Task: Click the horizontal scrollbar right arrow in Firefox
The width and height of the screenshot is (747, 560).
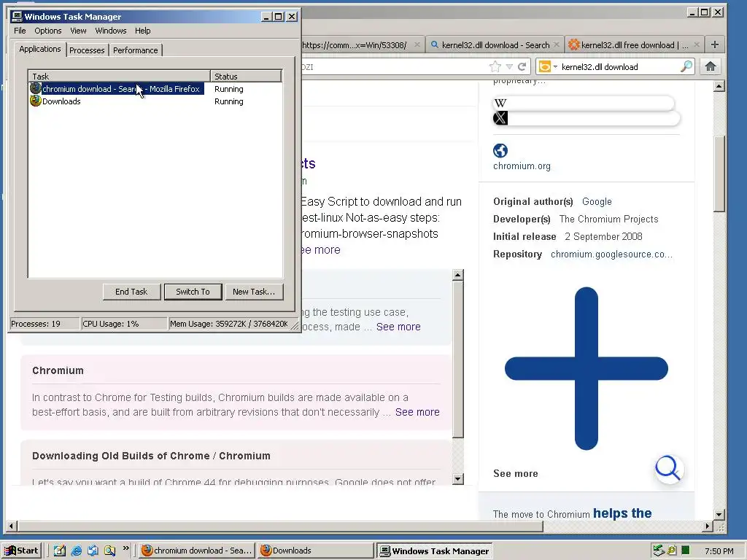Action: point(708,526)
